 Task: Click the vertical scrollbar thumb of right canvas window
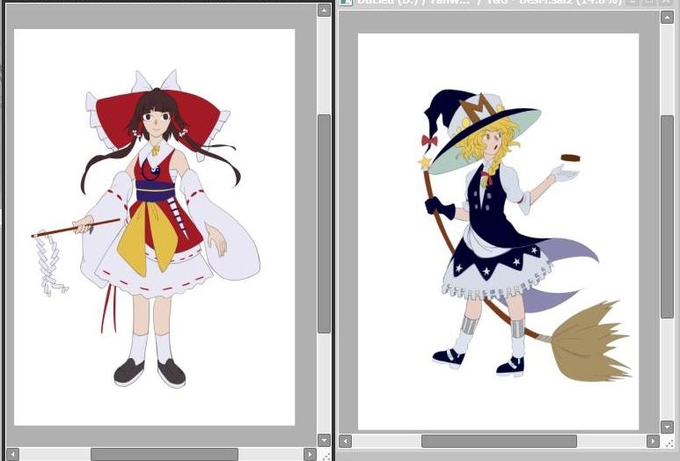667,217
